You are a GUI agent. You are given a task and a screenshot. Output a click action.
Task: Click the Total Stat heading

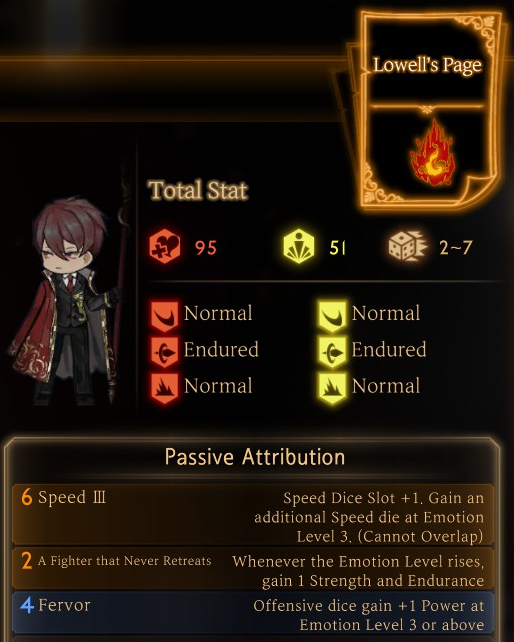[x=198, y=190]
